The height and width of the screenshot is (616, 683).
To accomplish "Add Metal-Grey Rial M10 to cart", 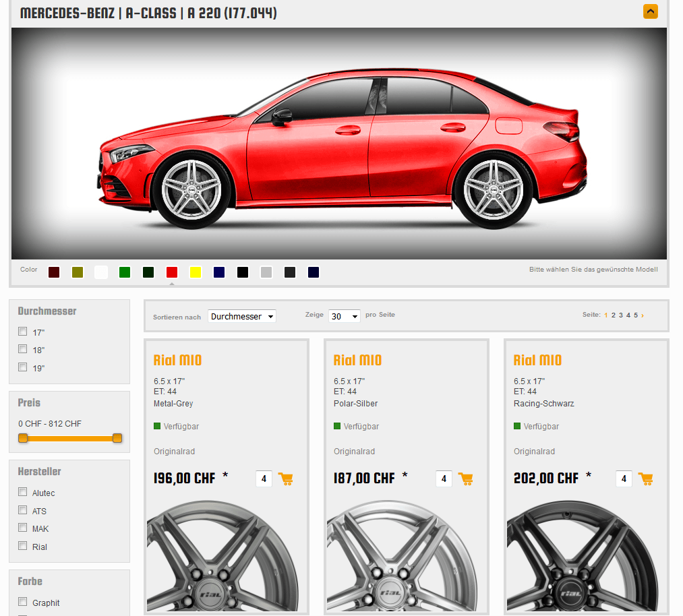I will coord(285,479).
